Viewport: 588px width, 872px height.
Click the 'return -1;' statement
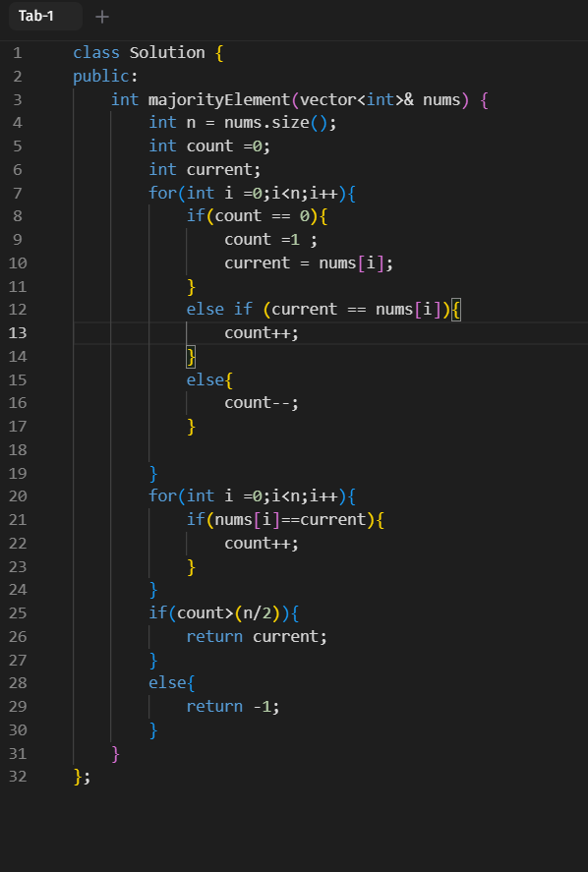pyautogui.click(x=232, y=707)
